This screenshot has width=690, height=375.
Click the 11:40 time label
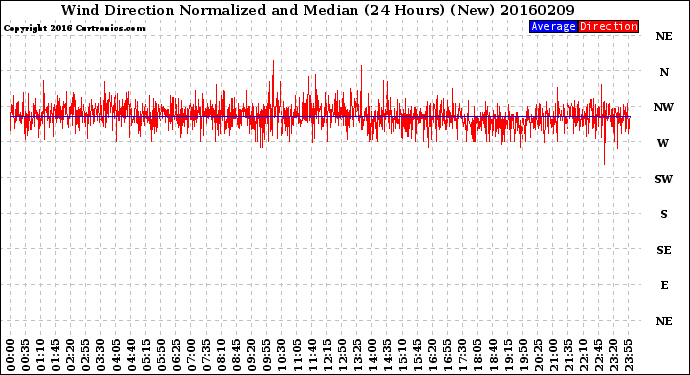click(312, 355)
